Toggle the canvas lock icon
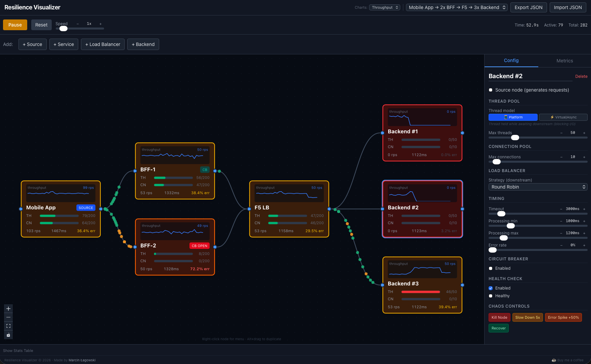This screenshot has height=364, width=591. tap(8, 334)
